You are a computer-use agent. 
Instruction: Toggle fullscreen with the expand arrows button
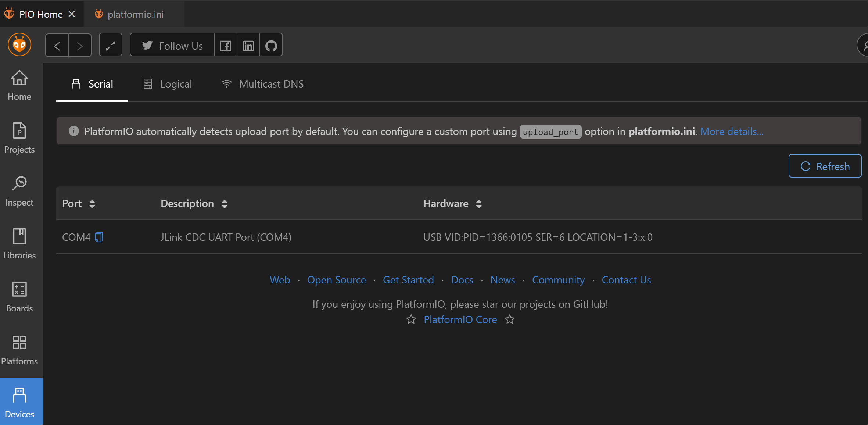coord(111,46)
